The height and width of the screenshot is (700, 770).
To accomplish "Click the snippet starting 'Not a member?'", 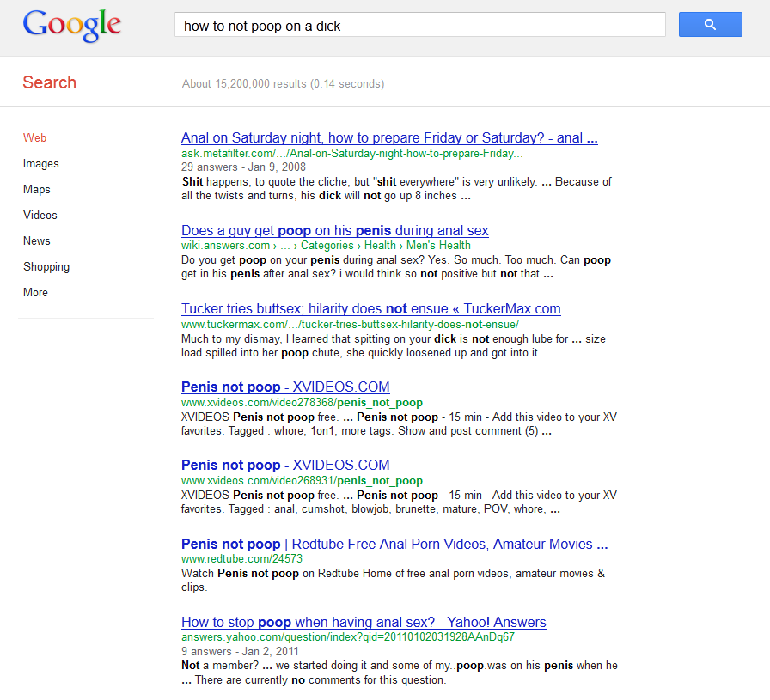I will pos(400,673).
